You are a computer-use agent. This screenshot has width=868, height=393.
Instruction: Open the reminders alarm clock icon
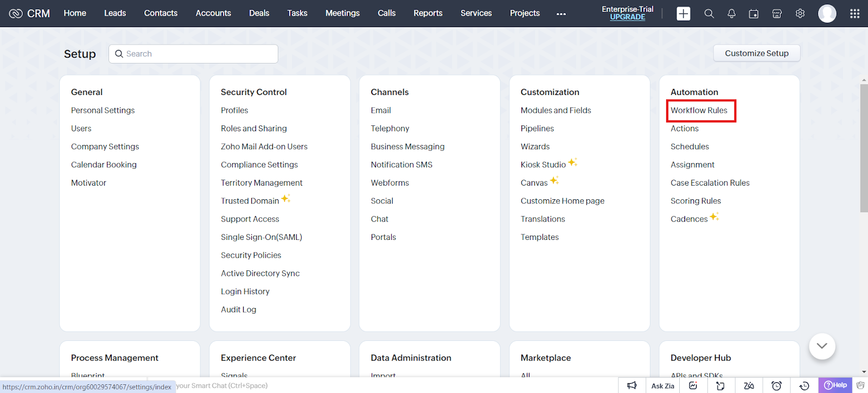click(777, 385)
